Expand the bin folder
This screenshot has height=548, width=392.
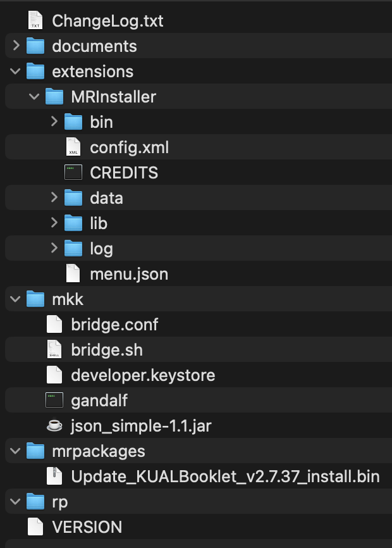click(x=54, y=122)
